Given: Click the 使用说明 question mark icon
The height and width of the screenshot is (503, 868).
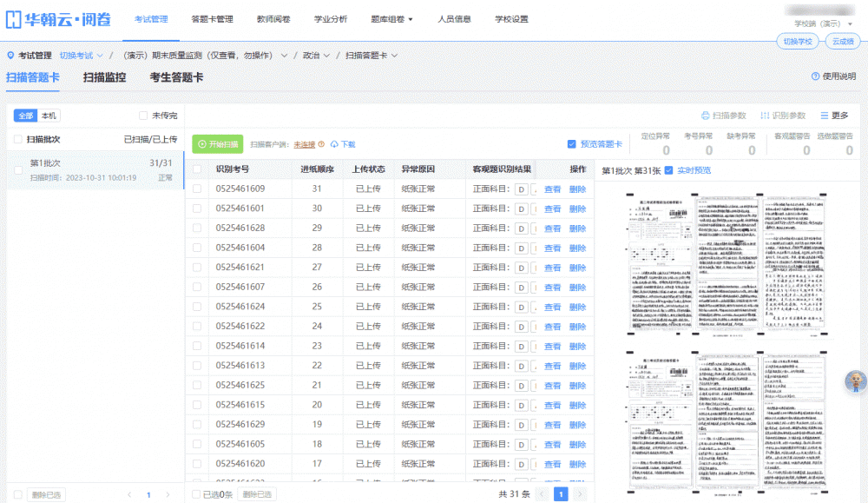Looking at the screenshot, I should [815, 76].
